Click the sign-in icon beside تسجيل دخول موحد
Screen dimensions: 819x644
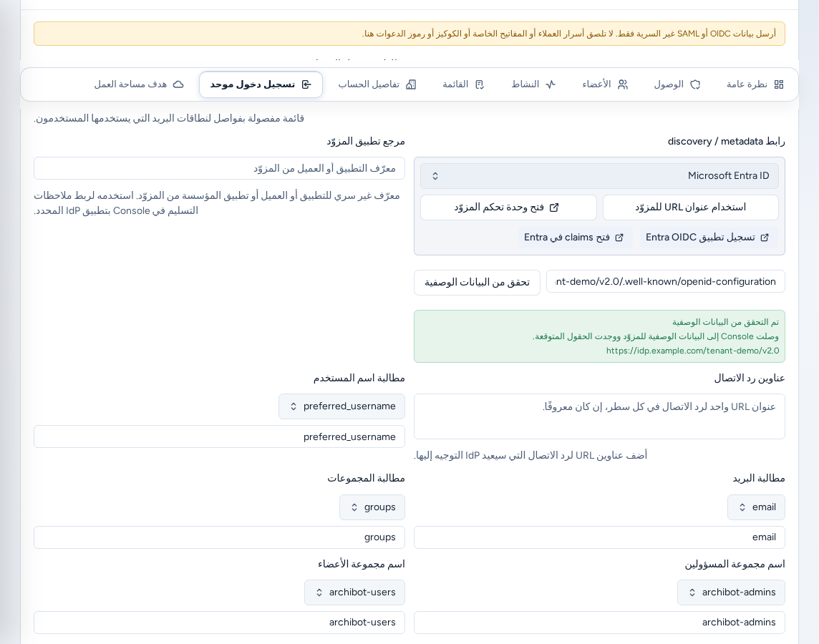[x=306, y=84]
